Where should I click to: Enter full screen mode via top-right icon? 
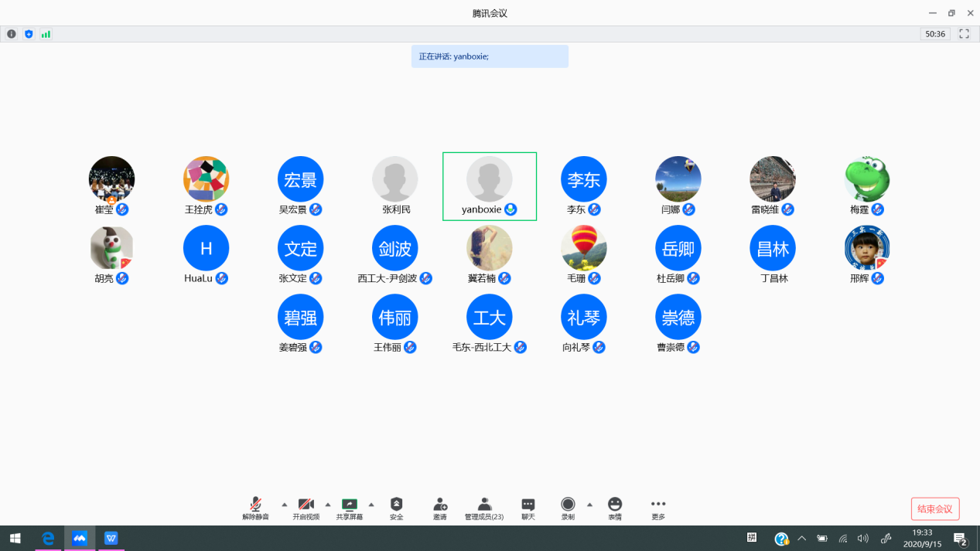point(964,34)
